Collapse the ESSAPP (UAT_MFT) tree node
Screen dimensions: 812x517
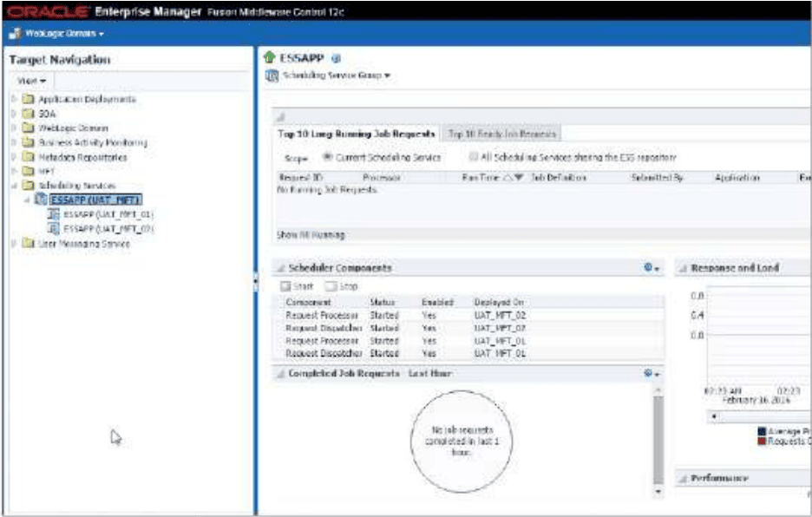(x=26, y=200)
